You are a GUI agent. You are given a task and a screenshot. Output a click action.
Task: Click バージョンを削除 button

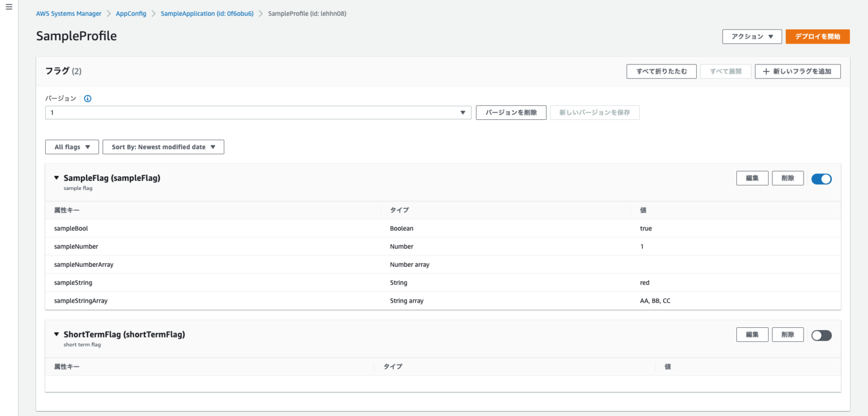pyautogui.click(x=511, y=112)
